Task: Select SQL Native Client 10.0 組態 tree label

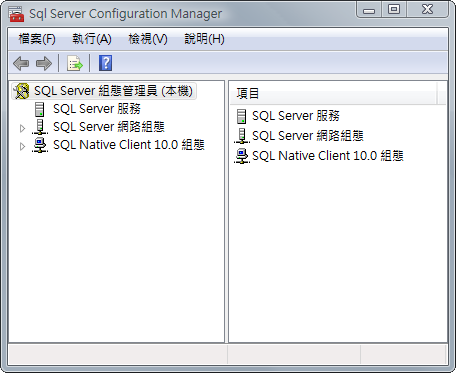Action: pos(129,145)
